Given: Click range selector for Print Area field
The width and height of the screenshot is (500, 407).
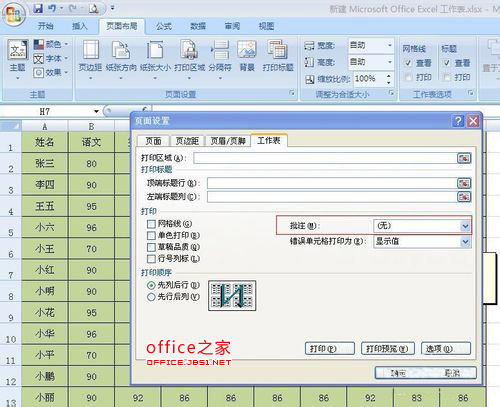Looking at the screenshot, I should click(464, 158).
